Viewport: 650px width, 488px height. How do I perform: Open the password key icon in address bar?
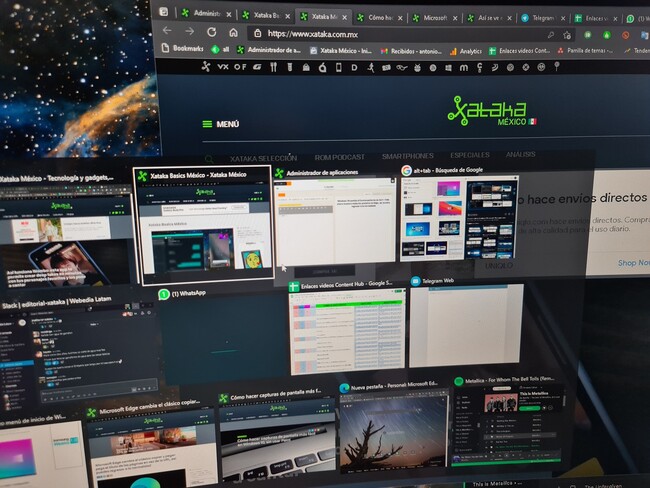pyautogui.click(x=551, y=35)
